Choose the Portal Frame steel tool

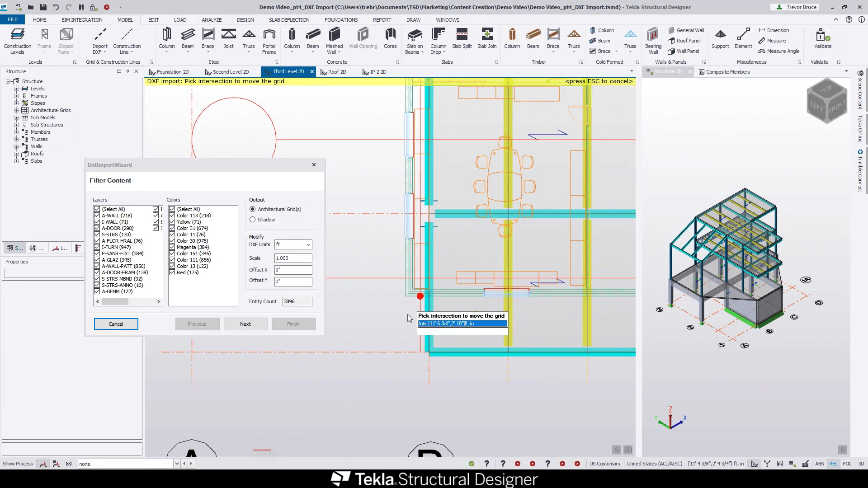pos(269,35)
